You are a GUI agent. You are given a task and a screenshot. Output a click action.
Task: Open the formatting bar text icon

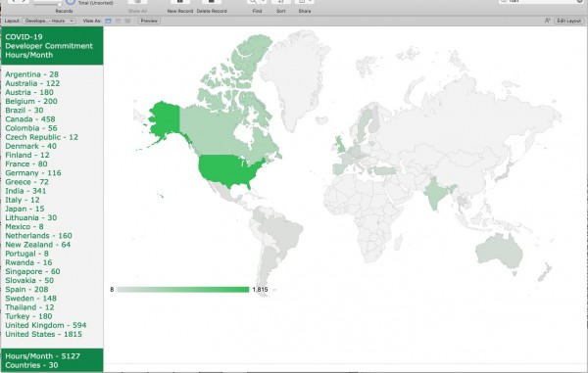(548, 21)
